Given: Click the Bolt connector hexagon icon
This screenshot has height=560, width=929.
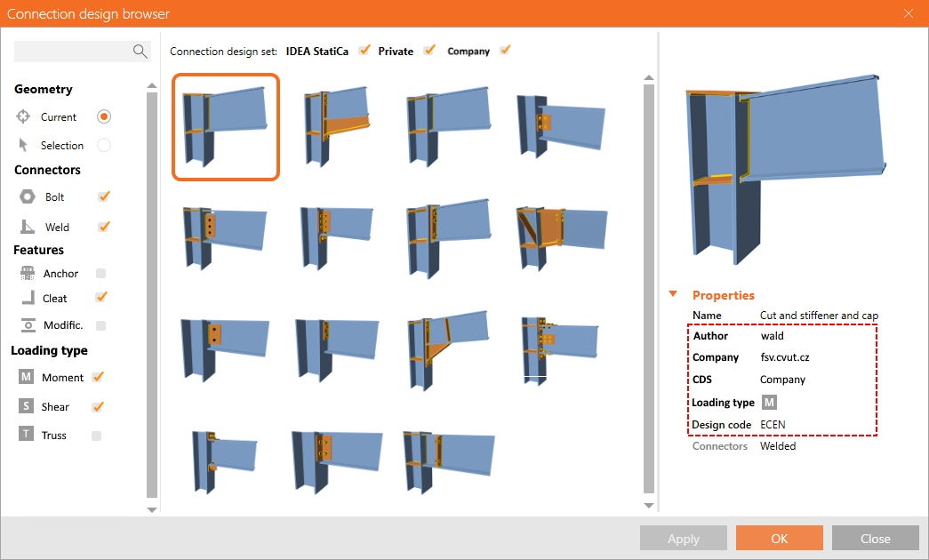Looking at the screenshot, I should click(28, 196).
